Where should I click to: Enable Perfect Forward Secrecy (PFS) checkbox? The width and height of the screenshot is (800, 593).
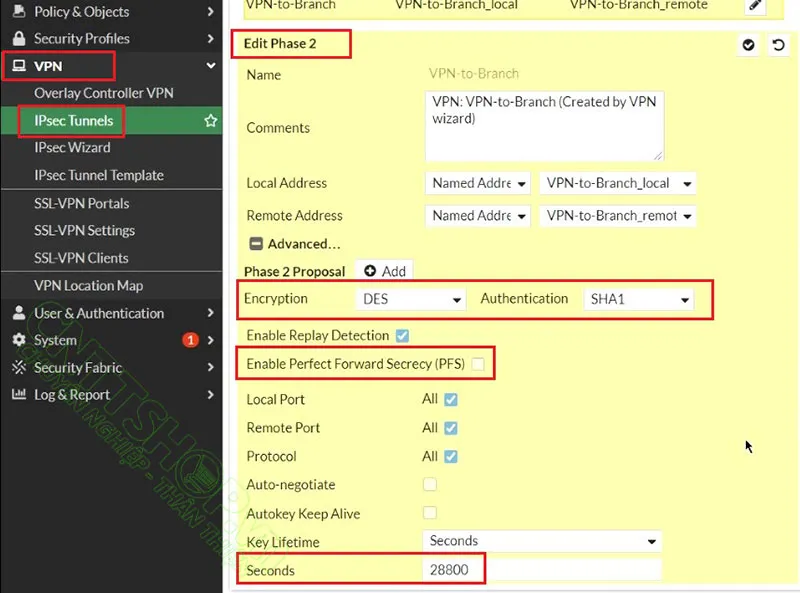coord(478,364)
